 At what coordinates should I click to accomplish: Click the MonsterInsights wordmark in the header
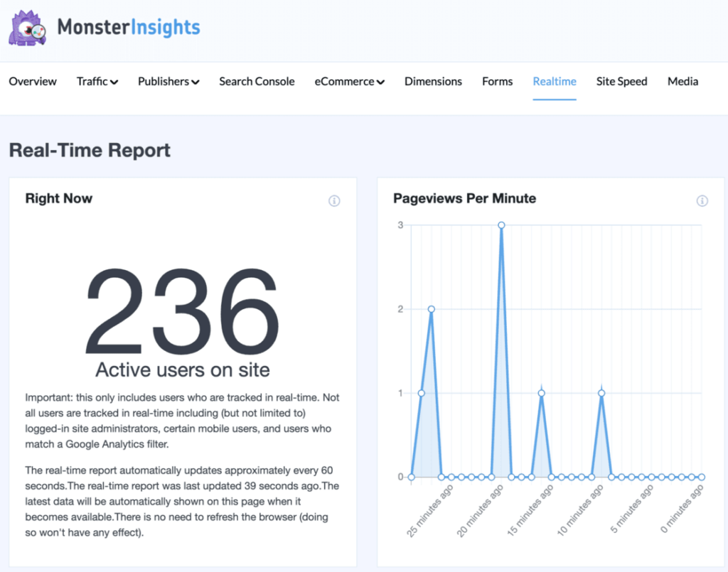[129, 27]
